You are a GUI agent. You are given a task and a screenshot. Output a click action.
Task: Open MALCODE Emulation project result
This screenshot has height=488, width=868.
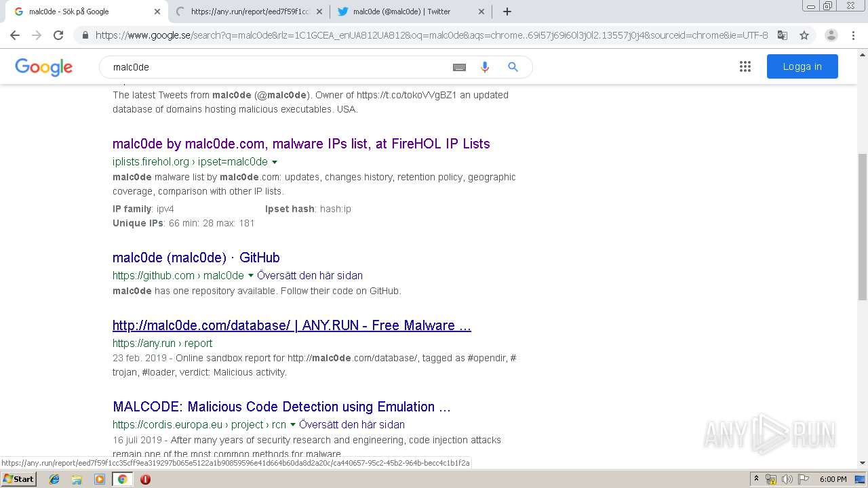pos(281,407)
